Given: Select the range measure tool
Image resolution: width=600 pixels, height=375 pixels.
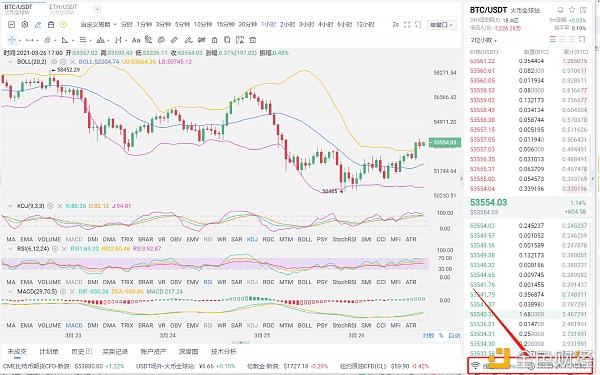Looking at the screenshot, I should (118, 40).
